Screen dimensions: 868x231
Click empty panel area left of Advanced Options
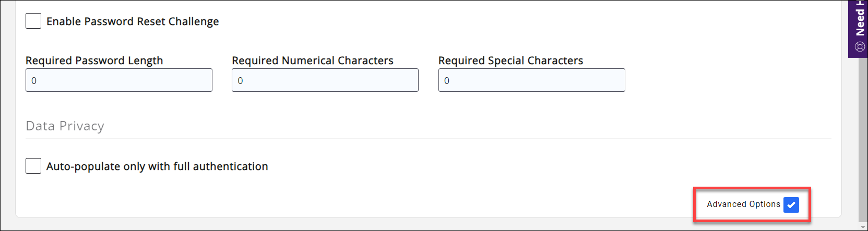[x=470, y=203]
